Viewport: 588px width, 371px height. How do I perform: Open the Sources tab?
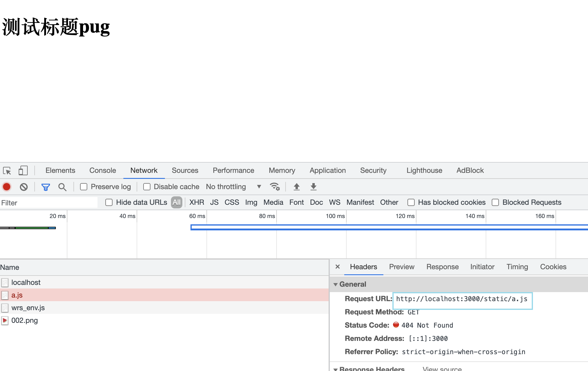pos(185,170)
